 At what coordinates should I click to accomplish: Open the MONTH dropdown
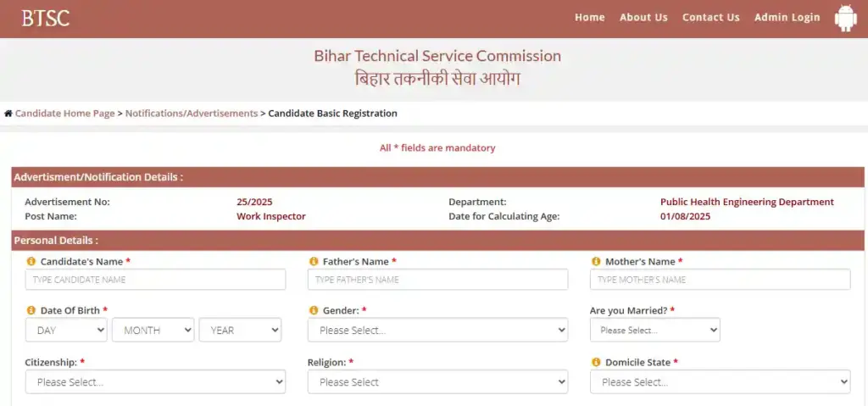click(153, 331)
